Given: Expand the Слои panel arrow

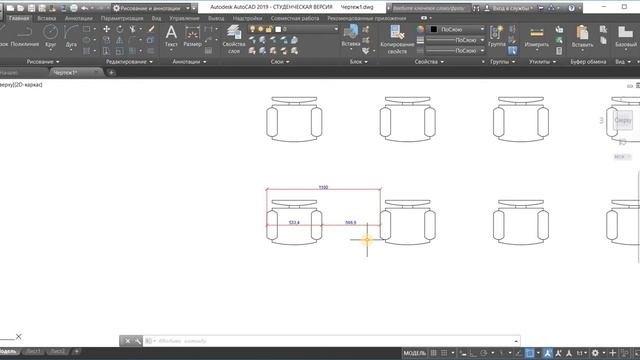Looking at the screenshot, I should (288, 62).
